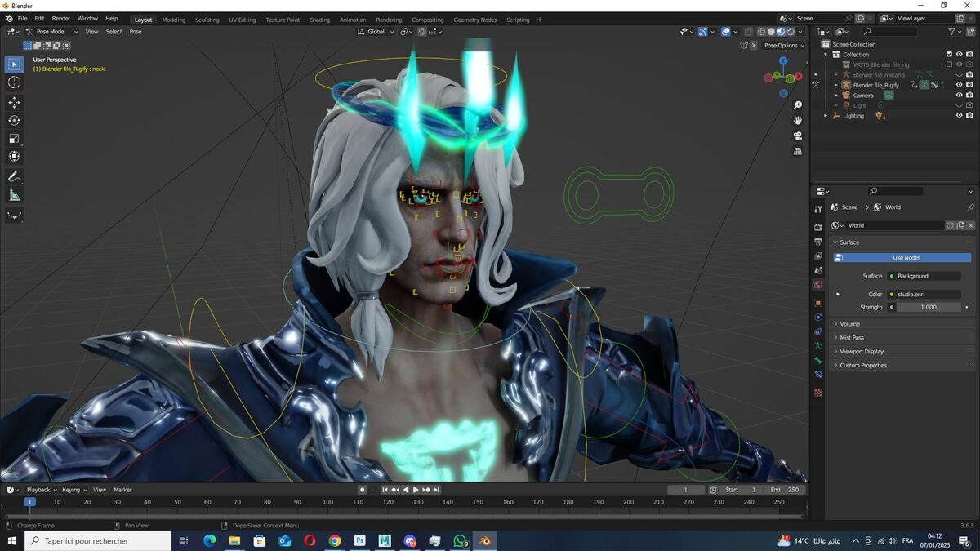Click the Use Nodes button

point(902,258)
